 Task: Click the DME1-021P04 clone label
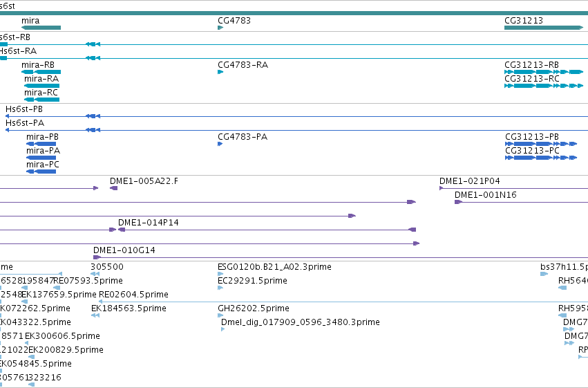469,181
